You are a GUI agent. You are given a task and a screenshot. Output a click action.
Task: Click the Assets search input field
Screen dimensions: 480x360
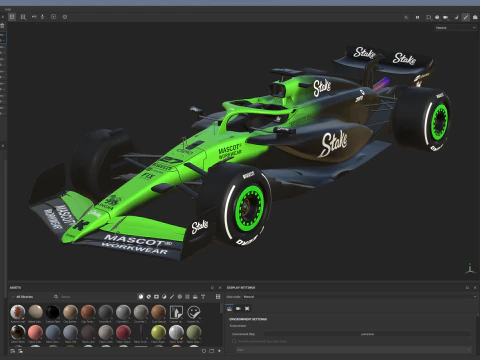[x=95, y=297]
